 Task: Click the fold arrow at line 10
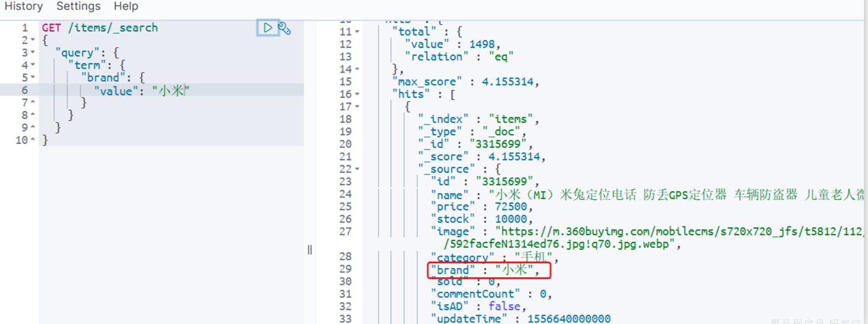33,140
